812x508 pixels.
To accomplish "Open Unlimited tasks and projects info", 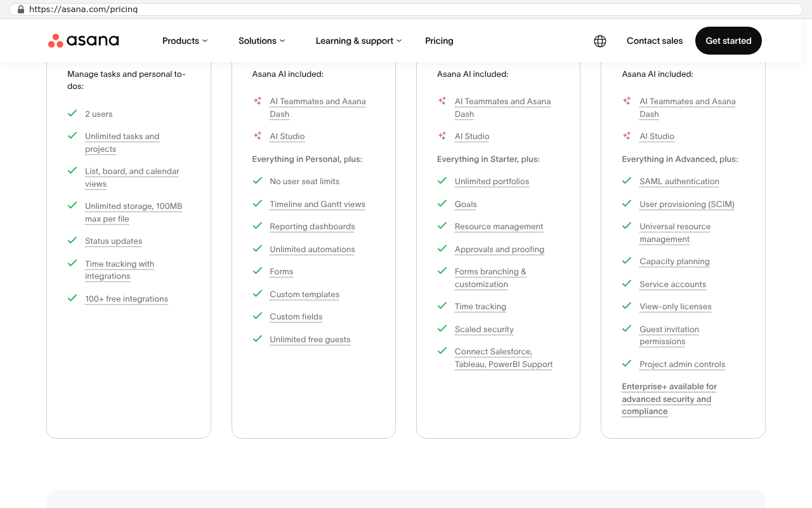I will click(x=122, y=143).
